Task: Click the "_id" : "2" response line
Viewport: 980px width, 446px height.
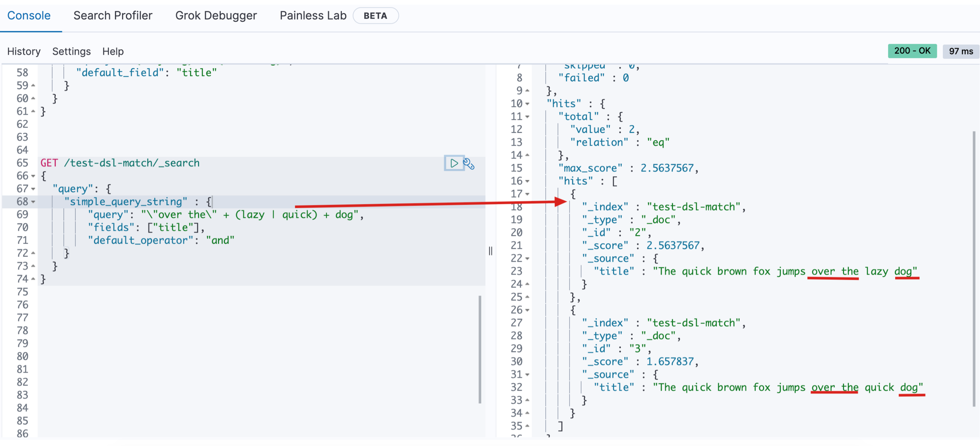Action: (616, 232)
